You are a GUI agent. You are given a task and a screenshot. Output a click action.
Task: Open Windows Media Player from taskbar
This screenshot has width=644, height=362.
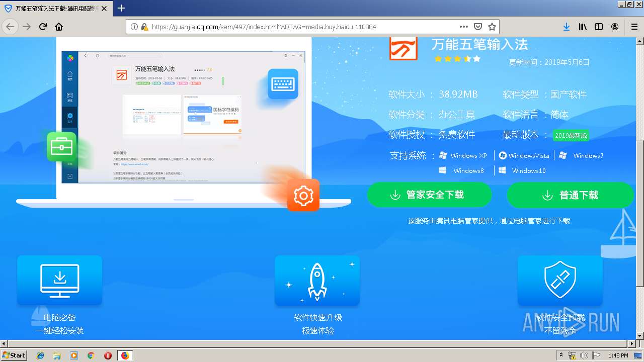coord(74,355)
